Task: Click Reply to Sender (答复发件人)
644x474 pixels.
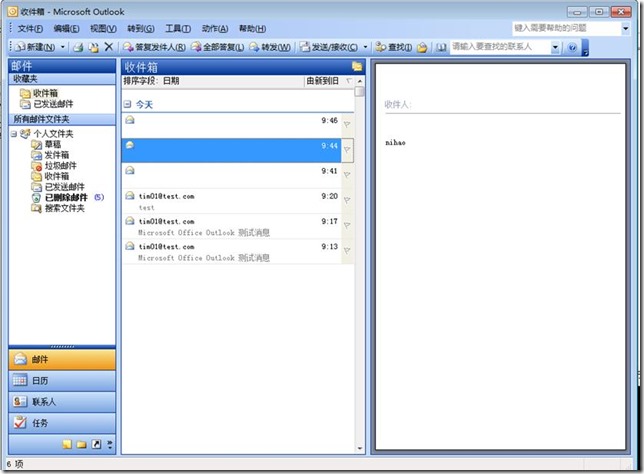Action: (x=154, y=47)
